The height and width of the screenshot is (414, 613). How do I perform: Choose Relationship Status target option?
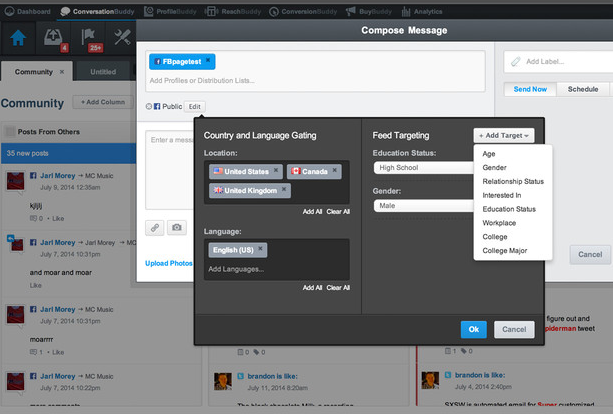(x=513, y=181)
